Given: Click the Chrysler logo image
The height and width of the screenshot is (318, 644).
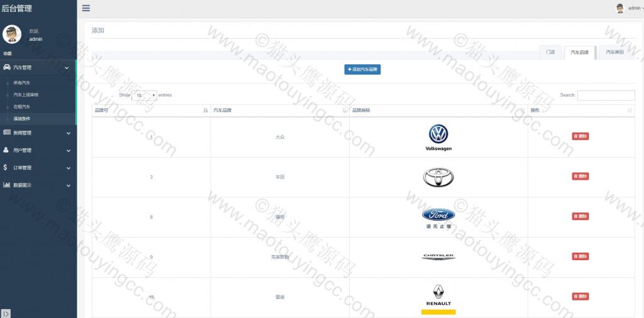Looking at the screenshot, I should (x=438, y=257).
